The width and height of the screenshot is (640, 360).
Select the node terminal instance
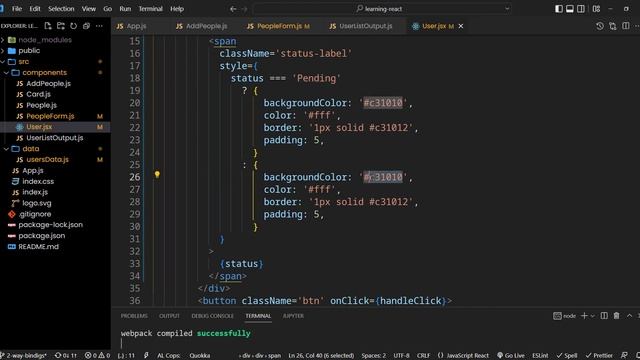click(x=564, y=316)
